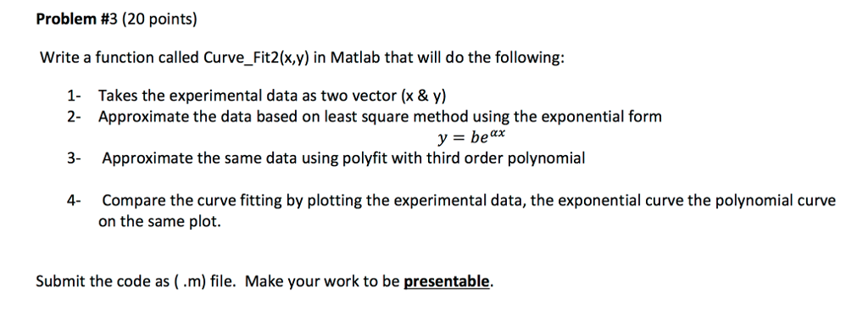
Task: Click list number '2-'
Action: [x=75, y=117]
